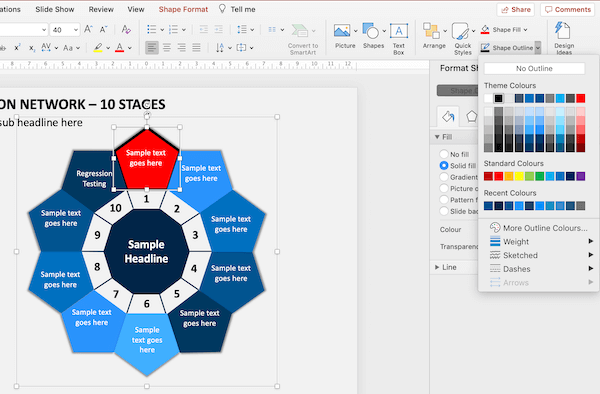This screenshot has height=394, width=600.
Task: Open numbering dropdown arrow
Action: coord(184,29)
